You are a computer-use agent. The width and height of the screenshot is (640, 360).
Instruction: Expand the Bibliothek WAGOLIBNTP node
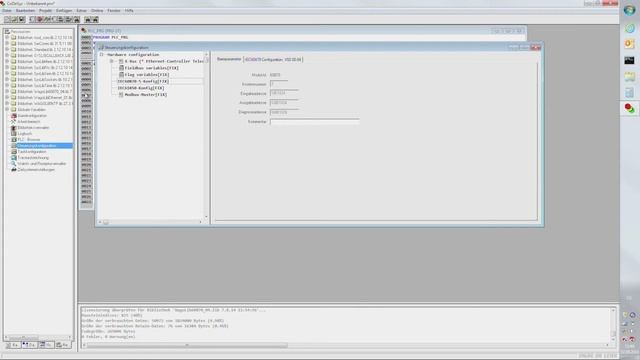pyautogui.click(x=7, y=103)
